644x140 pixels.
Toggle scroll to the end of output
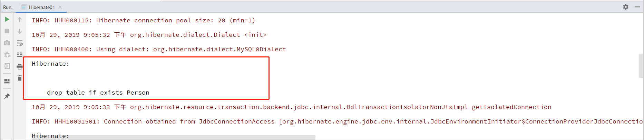(20, 54)
